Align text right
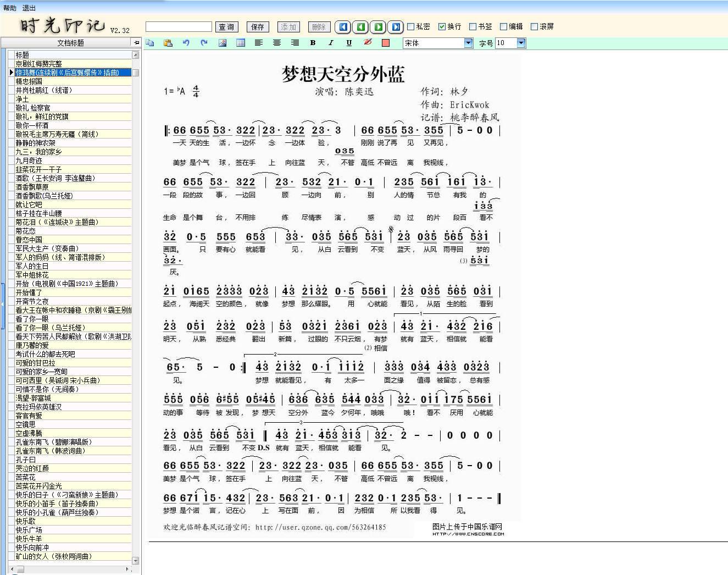728x575 pixels. coord(295,43)
